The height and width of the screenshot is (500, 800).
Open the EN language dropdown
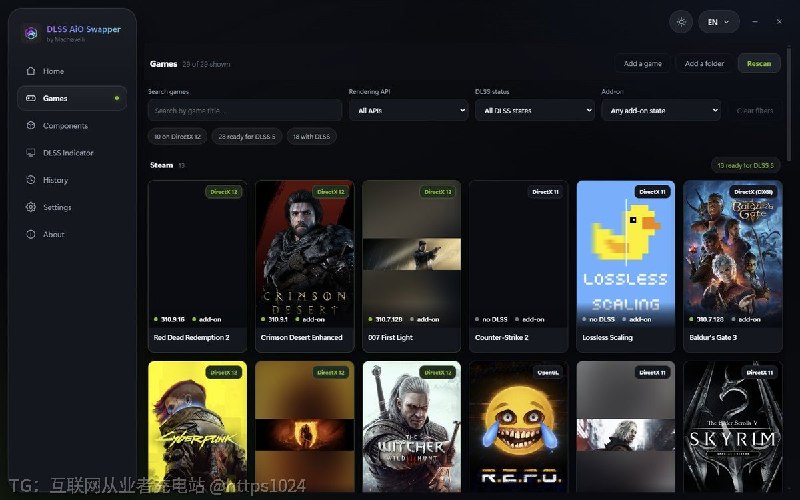coord(719,22)
